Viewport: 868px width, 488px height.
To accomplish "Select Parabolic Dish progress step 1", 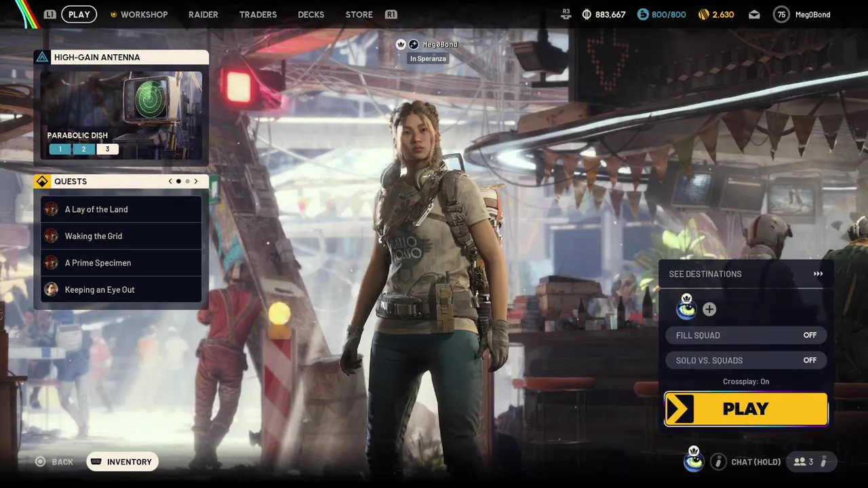I will (60, 149).
